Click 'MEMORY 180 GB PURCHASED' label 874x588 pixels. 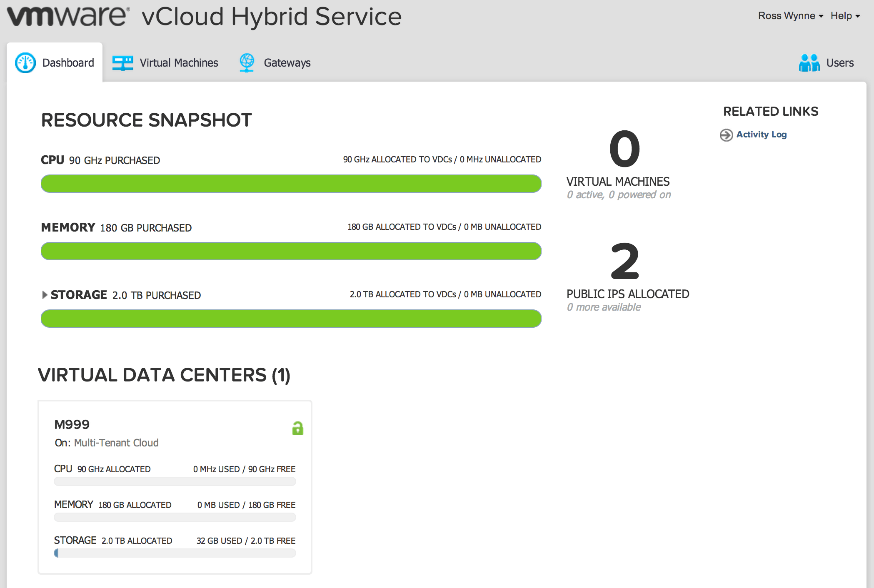(116, 227)
